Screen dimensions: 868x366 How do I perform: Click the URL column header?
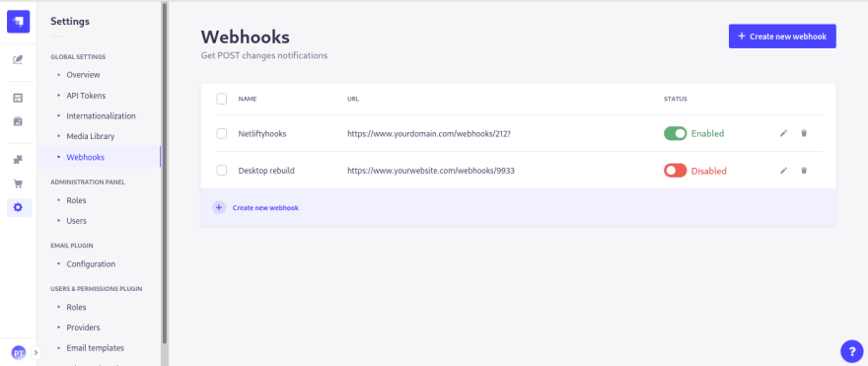[x=353, y=99]
